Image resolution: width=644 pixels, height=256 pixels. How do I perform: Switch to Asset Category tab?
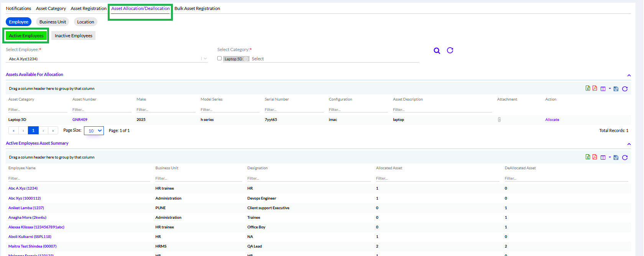pyautogui.click(x=51, y=8)
